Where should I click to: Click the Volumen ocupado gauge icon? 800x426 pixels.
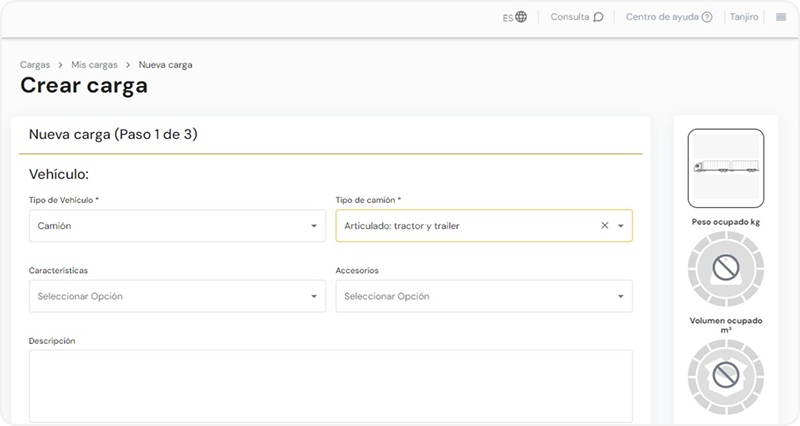click(x=726, y=375)
